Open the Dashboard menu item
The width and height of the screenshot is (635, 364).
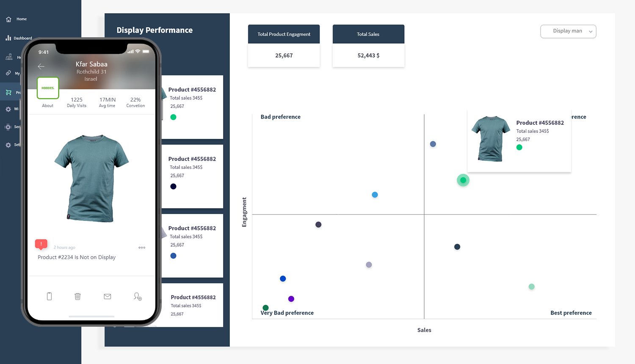tap(23, 38)
